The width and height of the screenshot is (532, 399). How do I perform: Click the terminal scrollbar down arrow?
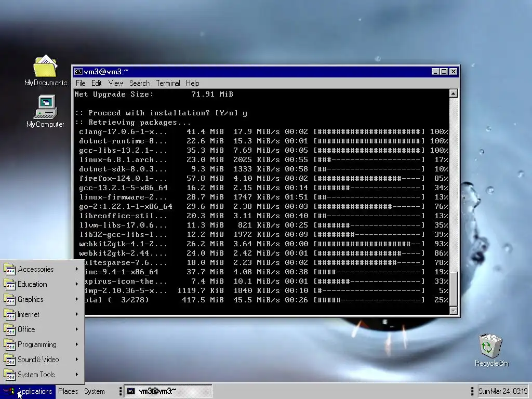point(453,311)
